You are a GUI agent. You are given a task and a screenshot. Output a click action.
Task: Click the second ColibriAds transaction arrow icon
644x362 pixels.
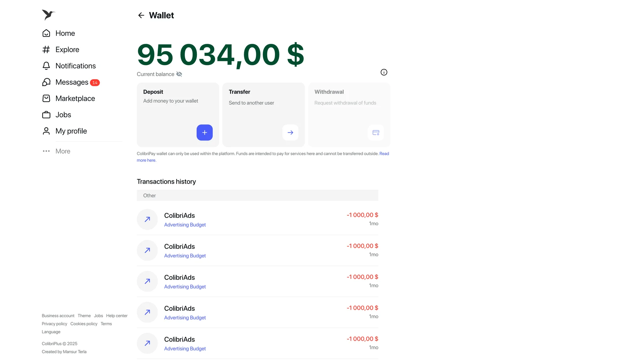[x=147, y=250]
